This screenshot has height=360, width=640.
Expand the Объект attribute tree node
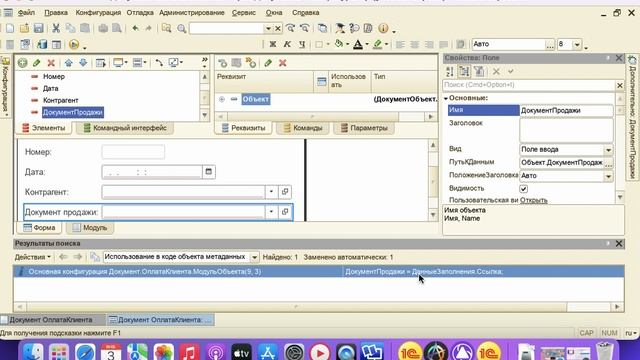222,99
